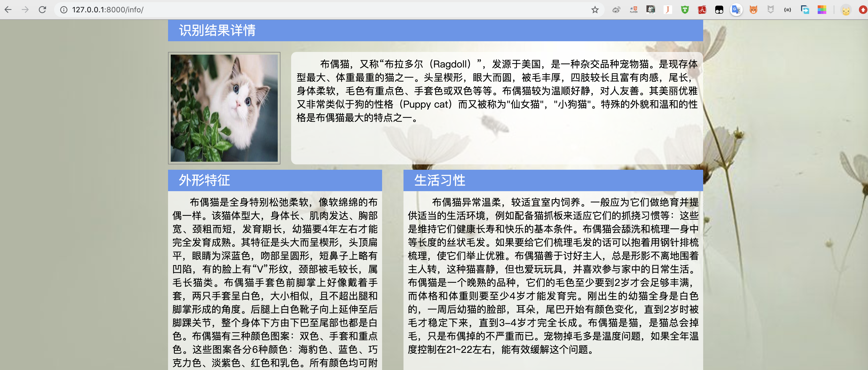Click the address bar URL field

click(x=303, y=10)
